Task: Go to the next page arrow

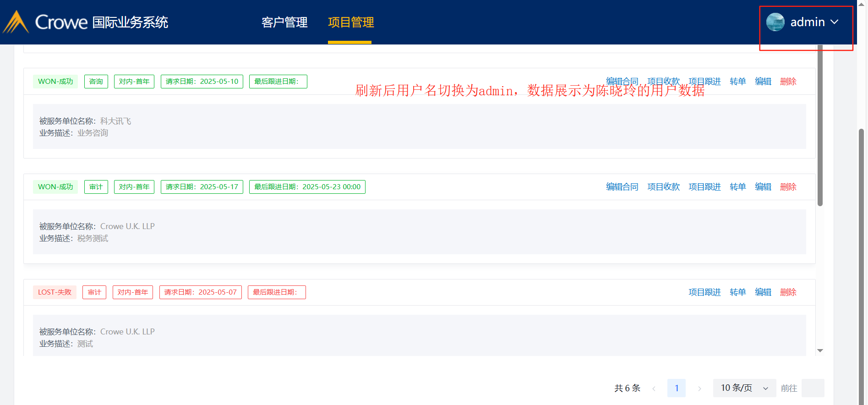Action: (699, 389)
